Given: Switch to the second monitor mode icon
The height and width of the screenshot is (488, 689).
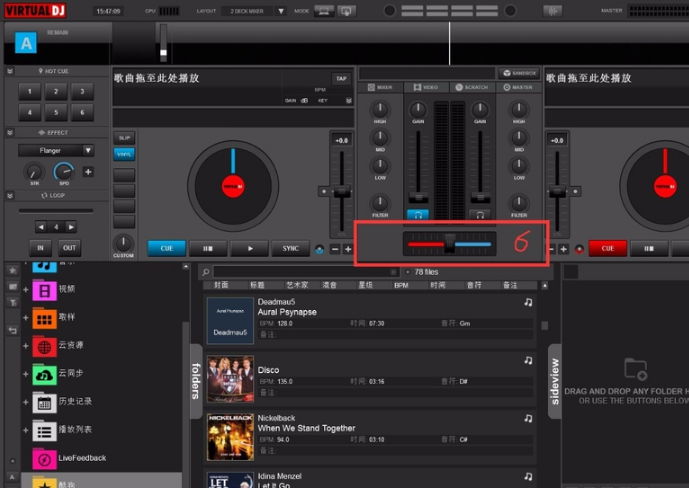Looking at the screenshot, I should click(346, 11).
